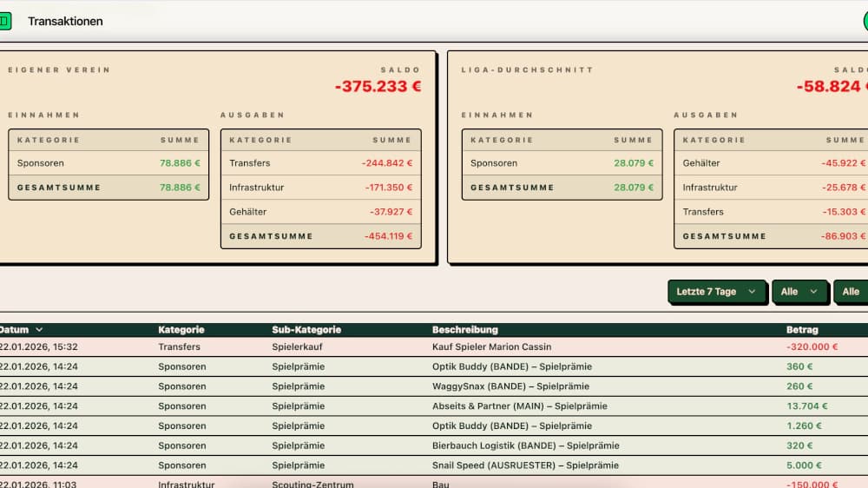Open the first Alle filter dropdown

(x=799, y=292)
